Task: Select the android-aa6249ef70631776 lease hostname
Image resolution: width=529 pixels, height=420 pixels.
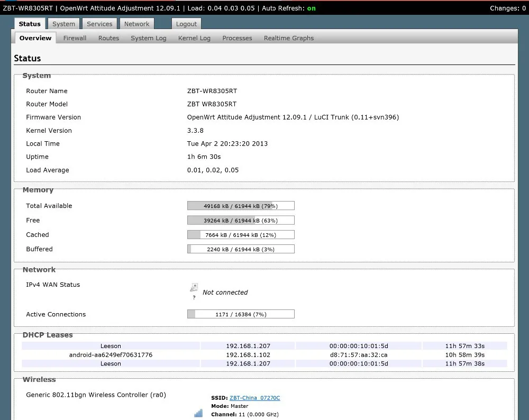Action: pyautogui.click(x=111, y=355)
